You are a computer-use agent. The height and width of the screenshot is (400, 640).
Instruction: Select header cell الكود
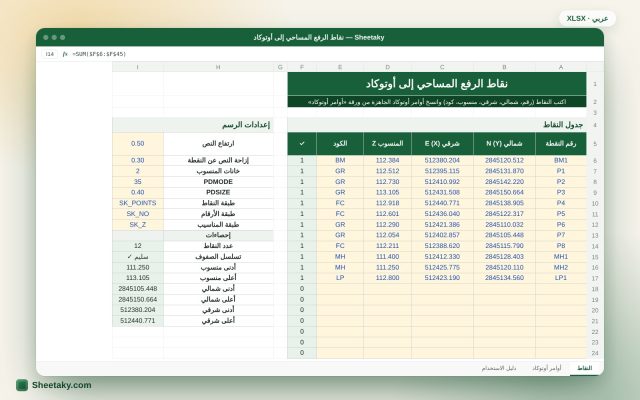click(340, 144)
